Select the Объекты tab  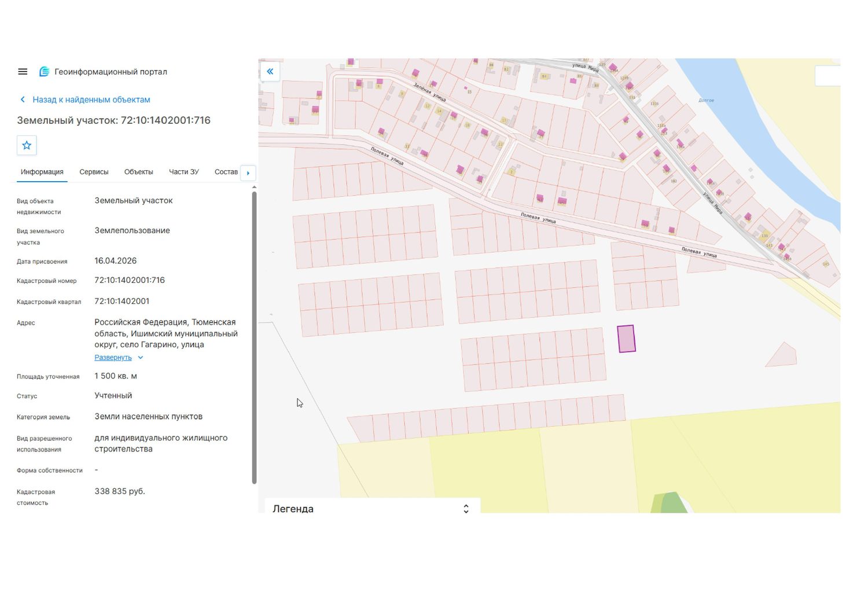click(139, 172)
